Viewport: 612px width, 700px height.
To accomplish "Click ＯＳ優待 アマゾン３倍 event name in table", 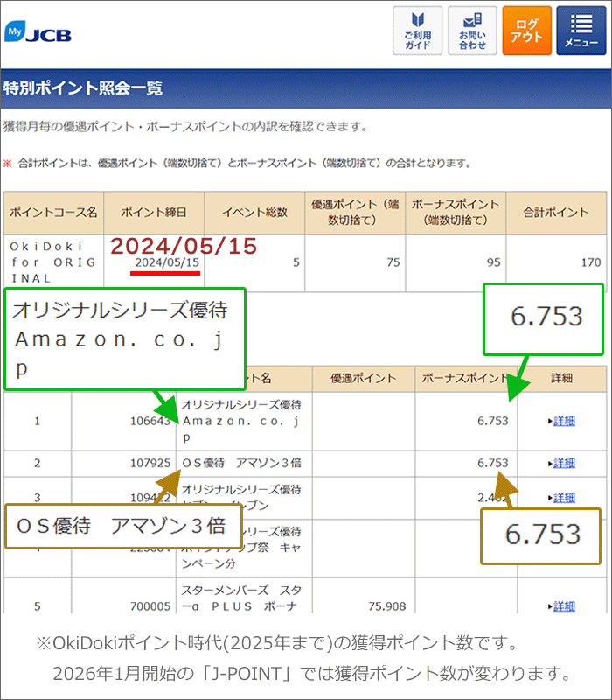I will pyautogui.click(x=242, y=464).
